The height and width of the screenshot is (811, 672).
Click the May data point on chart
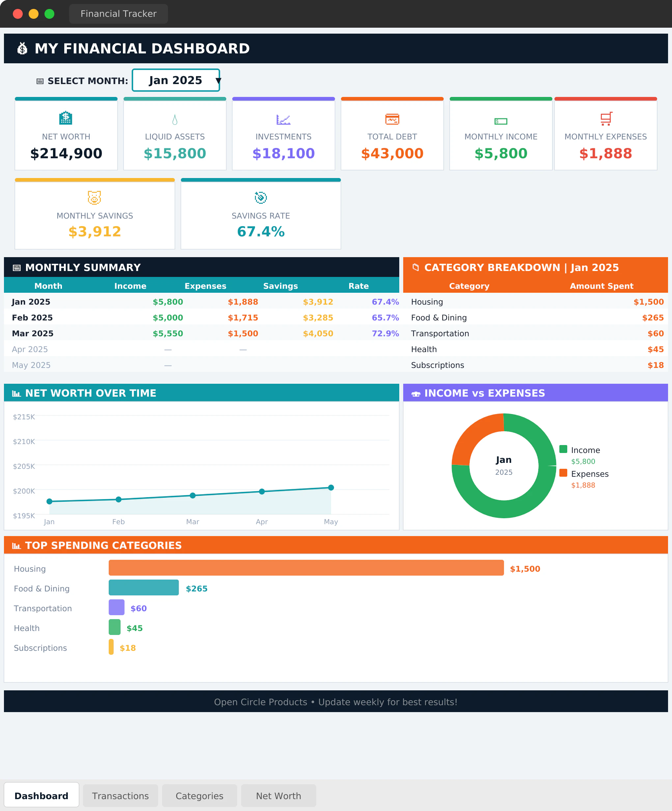coord(331,488)
